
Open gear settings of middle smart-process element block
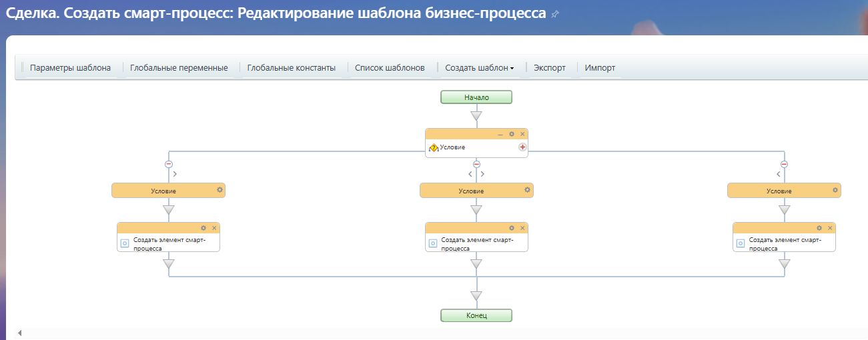[x=512, y=228]
